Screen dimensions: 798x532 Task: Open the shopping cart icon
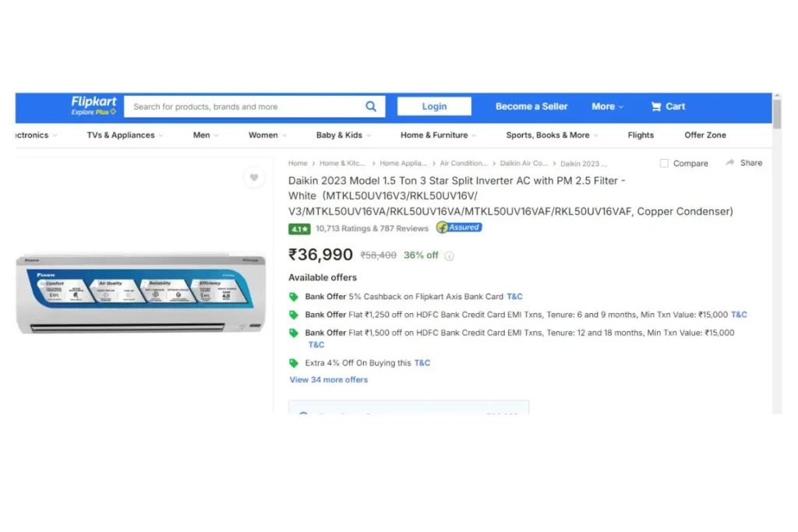click(656, 106)
